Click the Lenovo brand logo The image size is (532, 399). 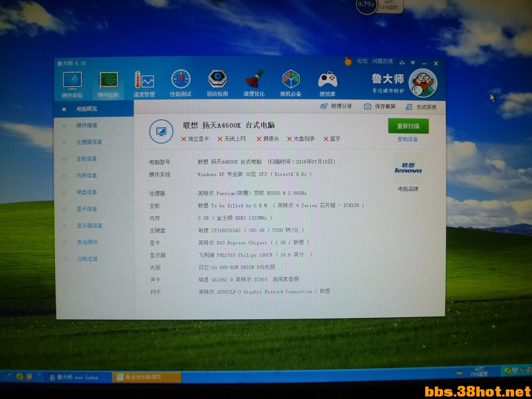(408, 168)
